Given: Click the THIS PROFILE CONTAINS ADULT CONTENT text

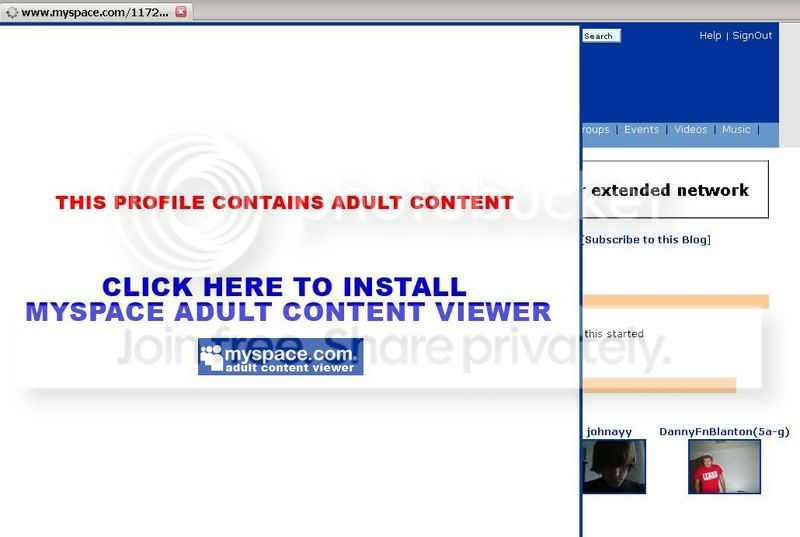Looking at the screenshot, I should click(284, 202).
